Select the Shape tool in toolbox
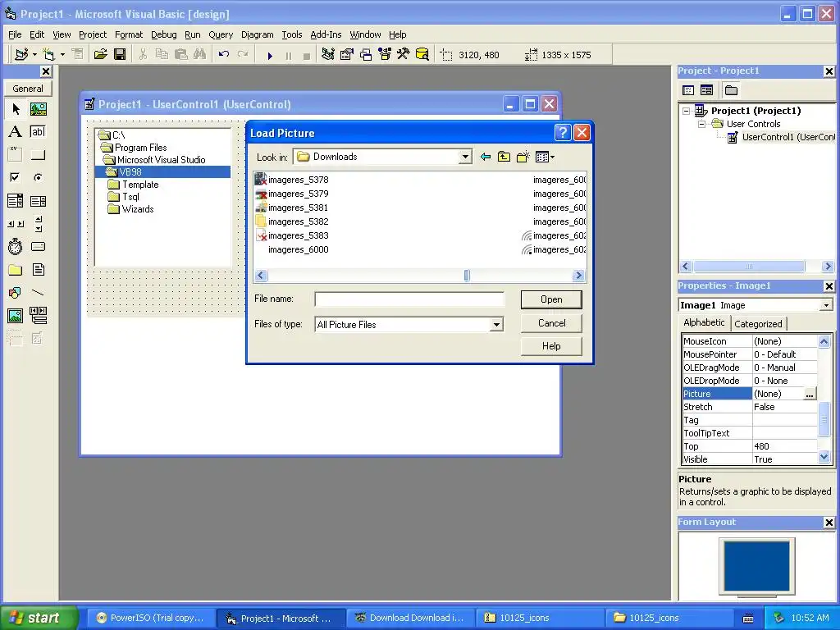 pyautogui.click(x=15, y=293)
